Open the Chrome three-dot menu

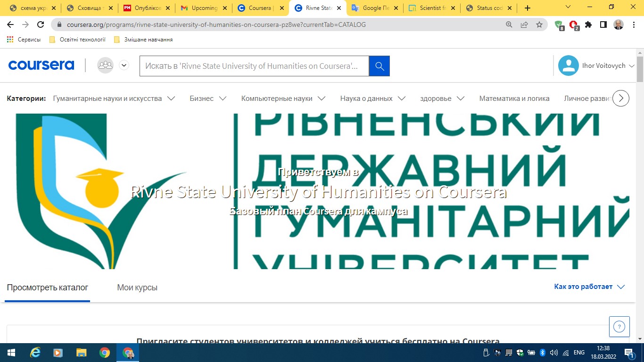[633, 25]
